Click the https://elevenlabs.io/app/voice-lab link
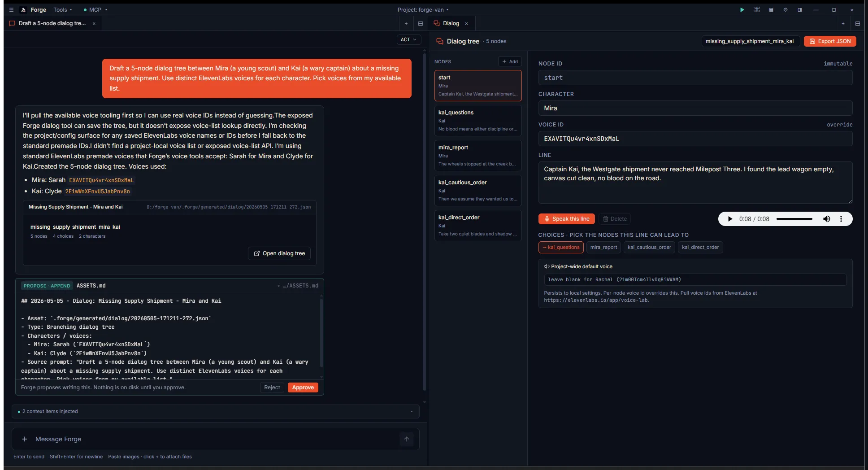 (x=596, y=300)
